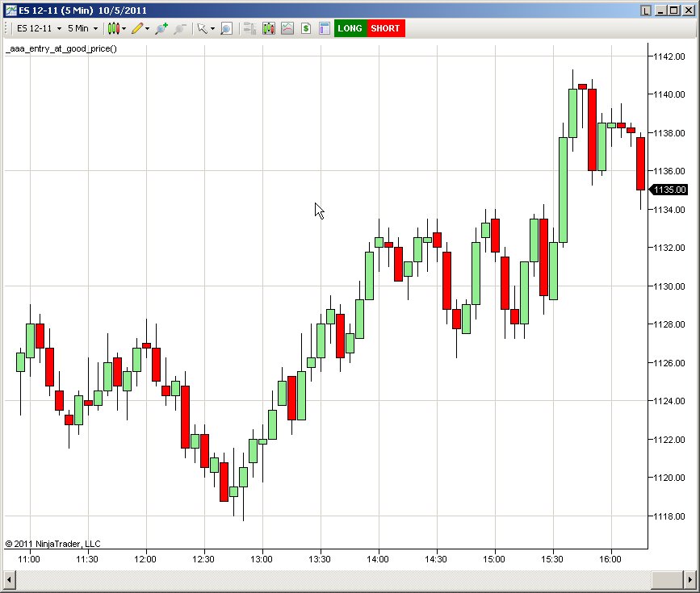Select the pointer cursor tool icon
The image size is (700, 593).
click(x=202, y=28)
